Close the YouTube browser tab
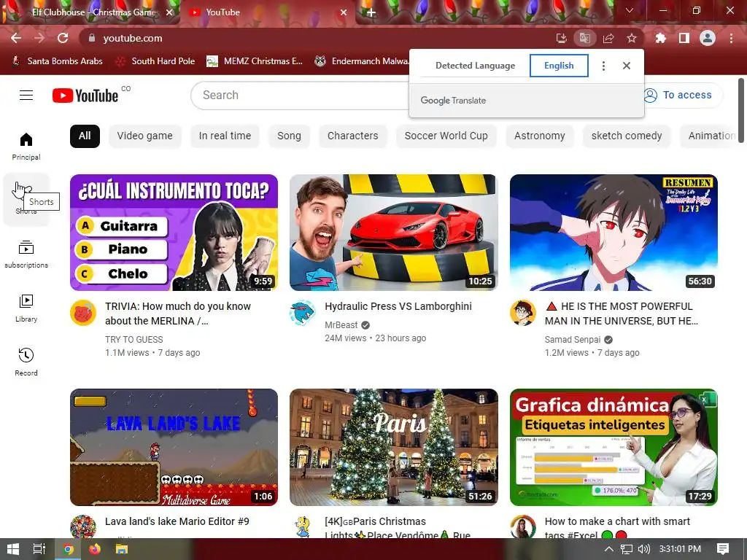The height and width of the screenshot is (560, 747). coord(344,12)
